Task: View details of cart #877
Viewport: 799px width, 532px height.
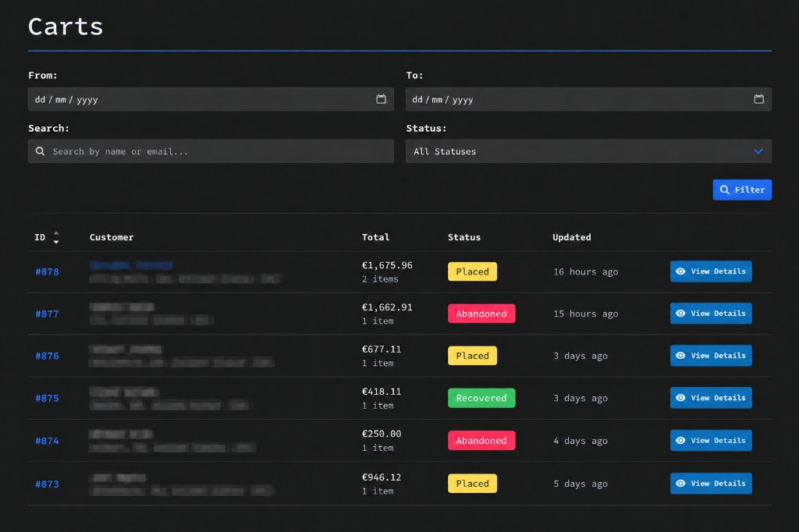Action: (x=711, y=314)
